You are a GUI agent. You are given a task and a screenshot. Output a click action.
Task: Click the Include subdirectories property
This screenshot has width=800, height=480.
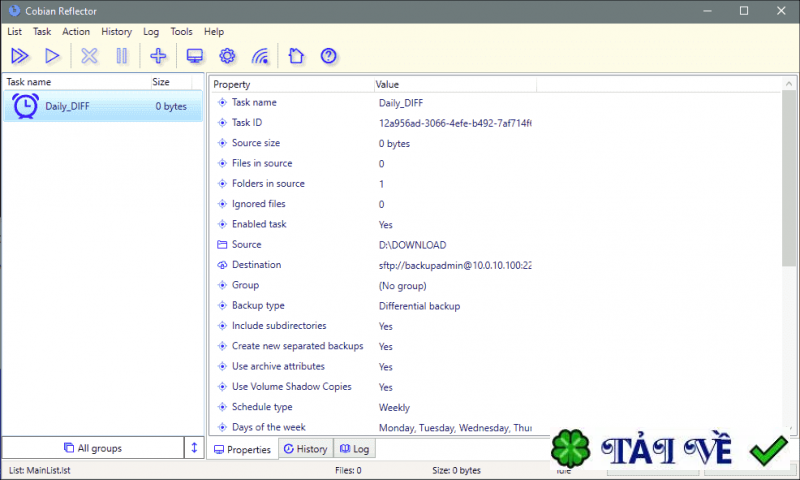click(279, 325)
